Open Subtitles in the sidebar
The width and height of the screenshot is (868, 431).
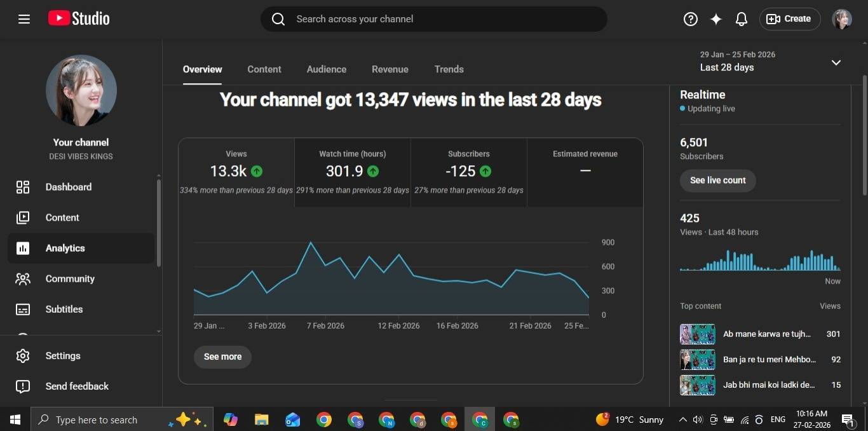click(64, 309)
